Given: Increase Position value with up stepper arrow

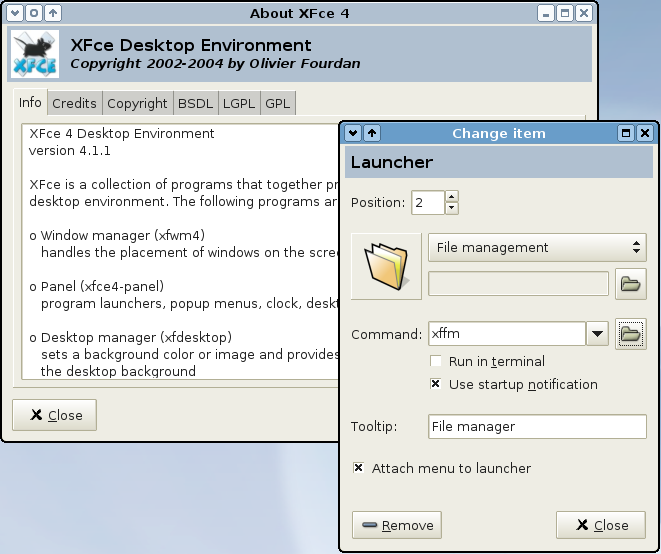Looking at the screenshot, I should pyautogui.click(x=452, y=196).
